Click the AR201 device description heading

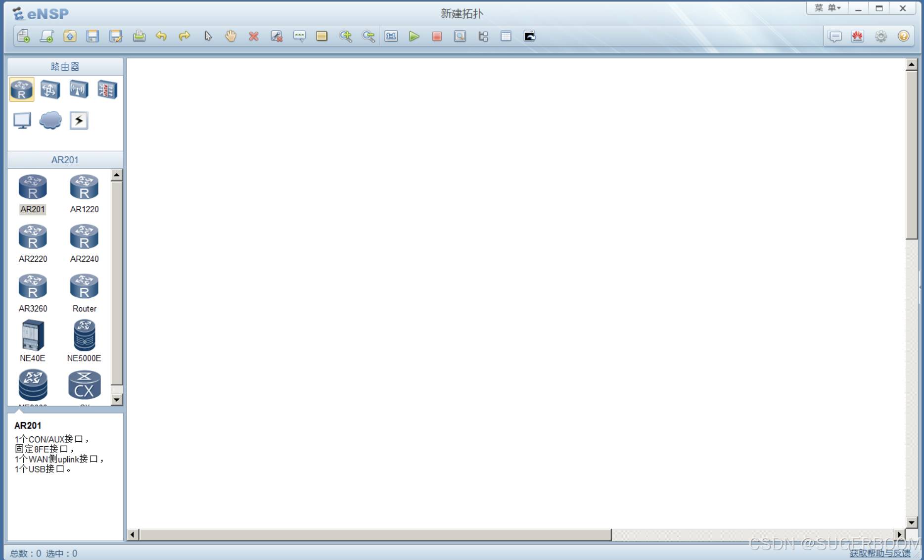(28, 425)
